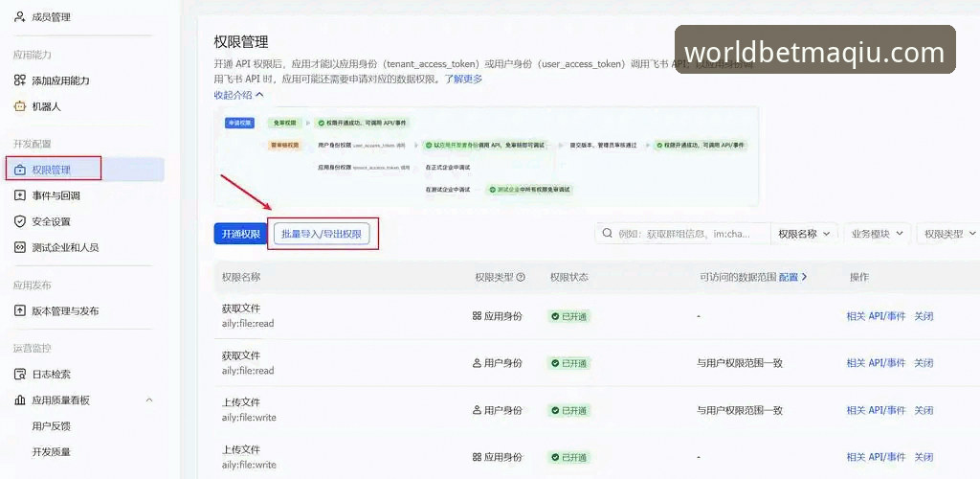
Task: Click the 日志检索 search icon
Action: [20, 375]
